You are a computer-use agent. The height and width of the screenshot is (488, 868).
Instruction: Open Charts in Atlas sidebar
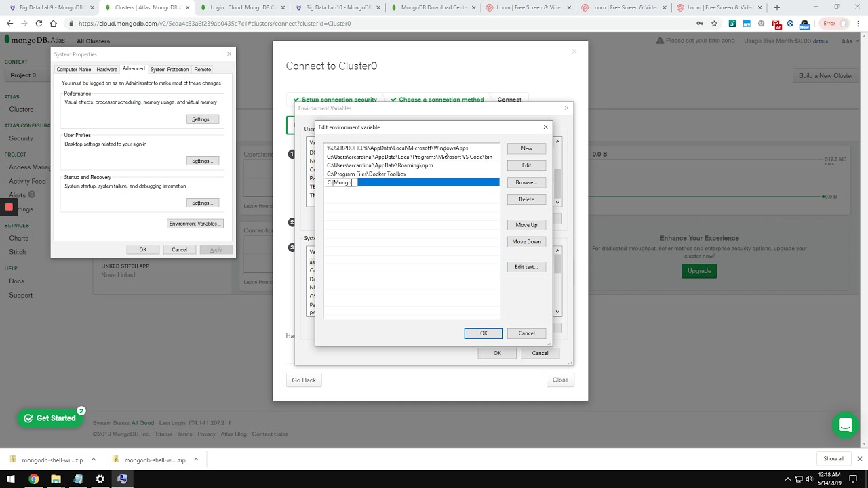(x=18, y=238)
